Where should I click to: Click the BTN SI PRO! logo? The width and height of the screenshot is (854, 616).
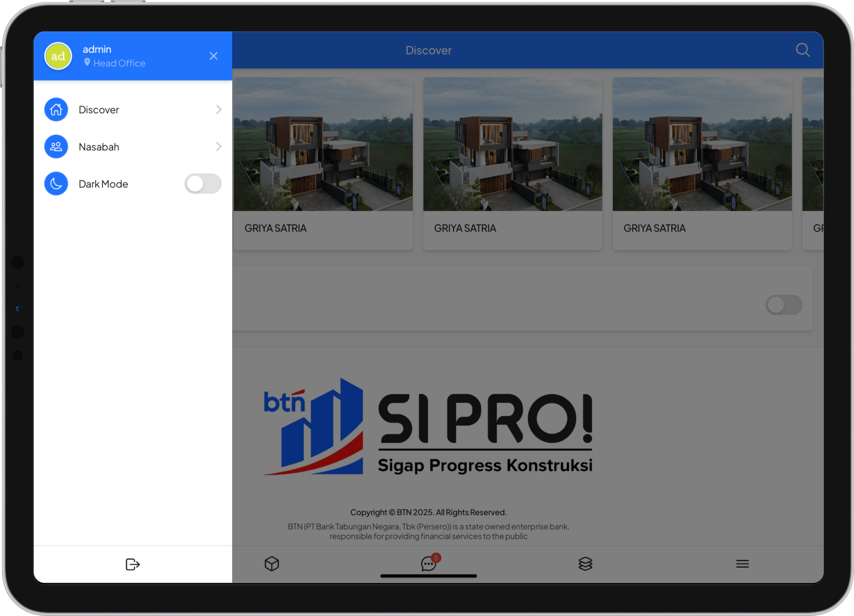coord(428,427)
